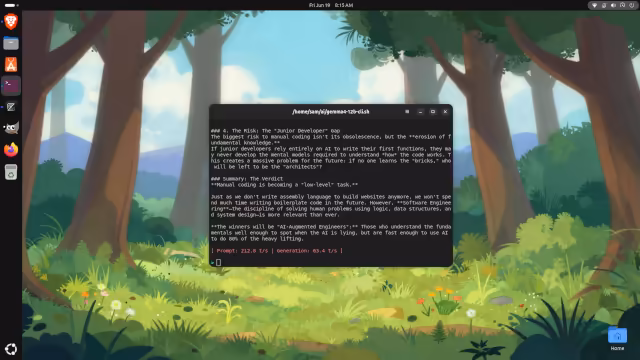Open the Files manager dock icon
Screen dimensions: 640x360
point(11,43)
